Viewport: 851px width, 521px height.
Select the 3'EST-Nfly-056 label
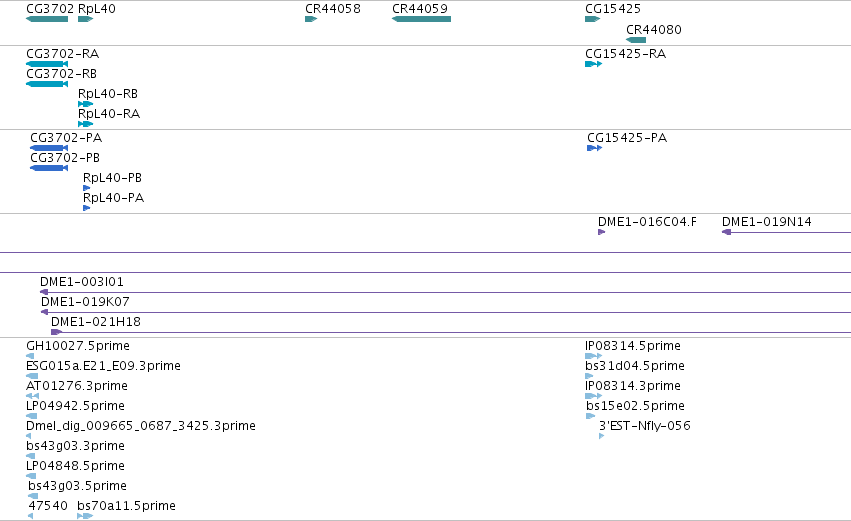click(645, 426)
